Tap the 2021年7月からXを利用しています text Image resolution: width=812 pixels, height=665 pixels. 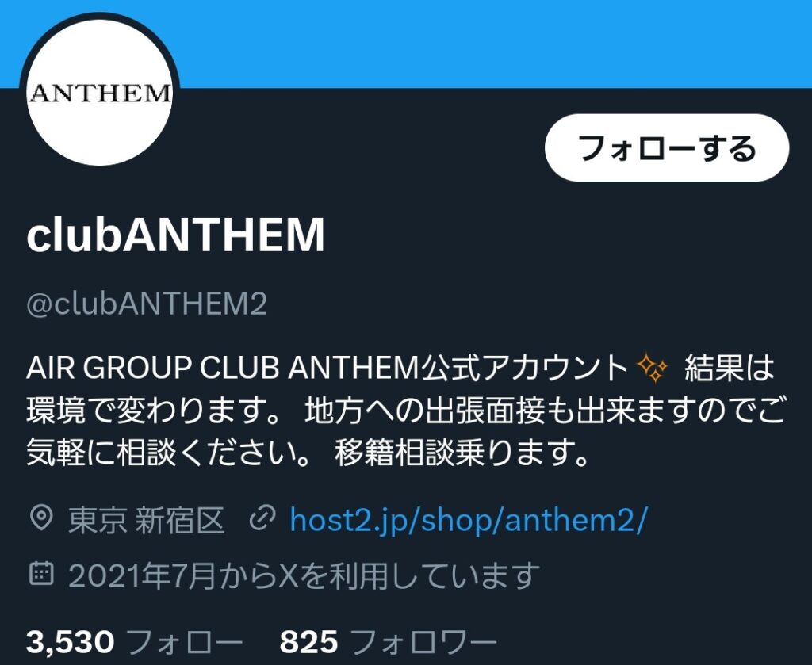point(304,575)
